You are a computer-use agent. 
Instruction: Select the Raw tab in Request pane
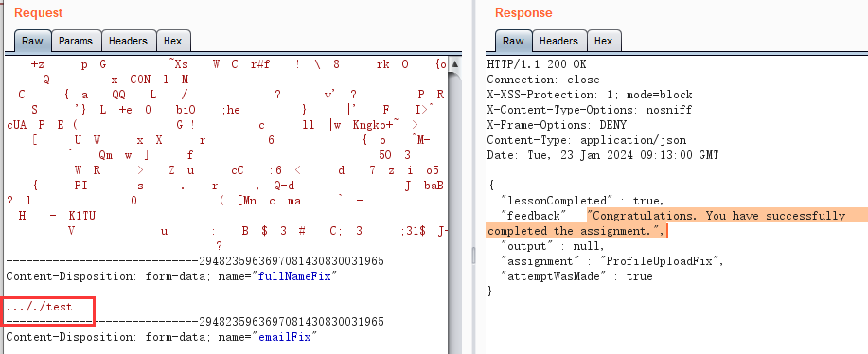[33, 41]
